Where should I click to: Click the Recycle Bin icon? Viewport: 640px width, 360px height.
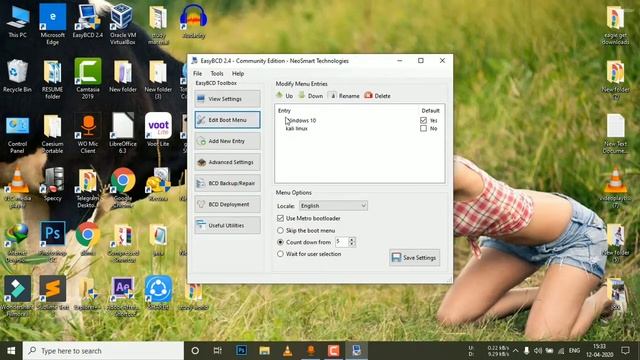17,76
